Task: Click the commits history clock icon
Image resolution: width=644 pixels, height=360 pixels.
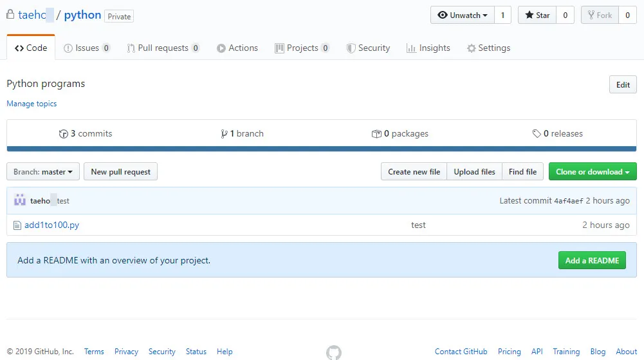Action: coord(63,133)
